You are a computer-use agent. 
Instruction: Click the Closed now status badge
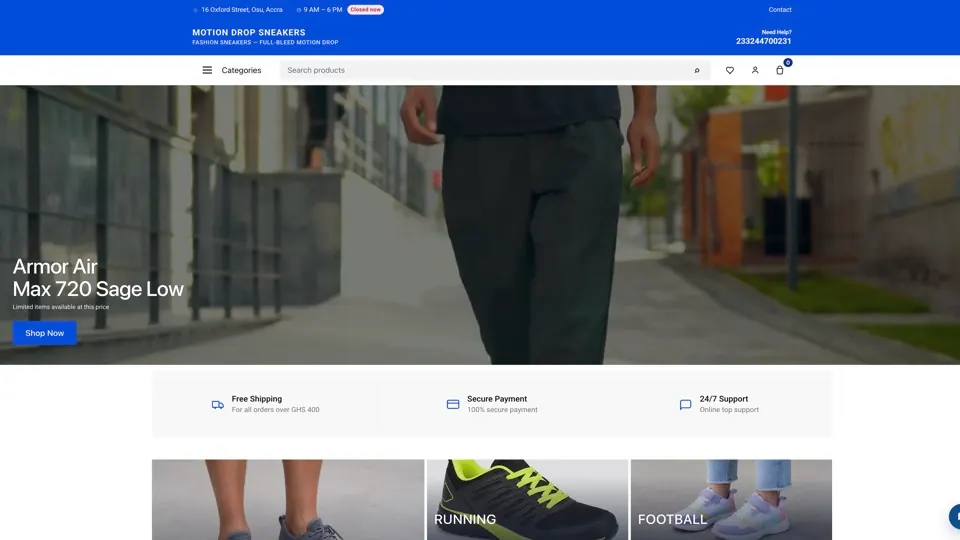click(366, 10)
